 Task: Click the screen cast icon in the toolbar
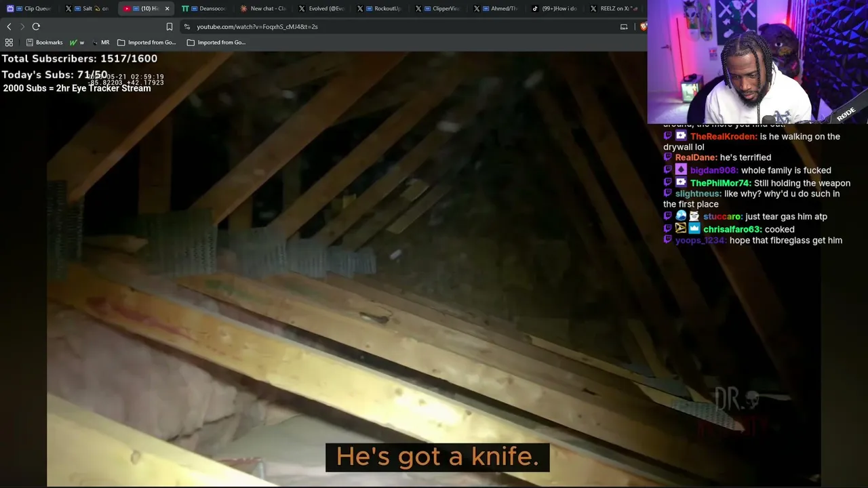point(624,26)
